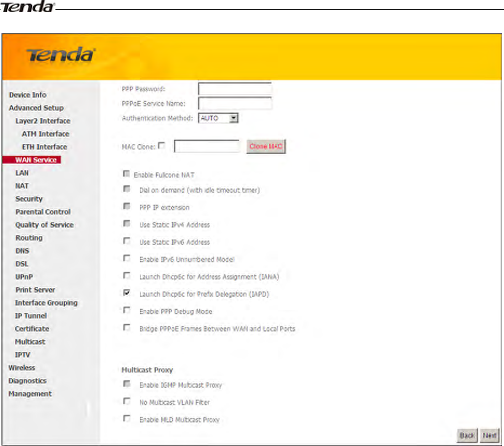The height and width of the screenshot is (446, 504).
Task: Check Dial on demand option
Action: coord(127,189)
